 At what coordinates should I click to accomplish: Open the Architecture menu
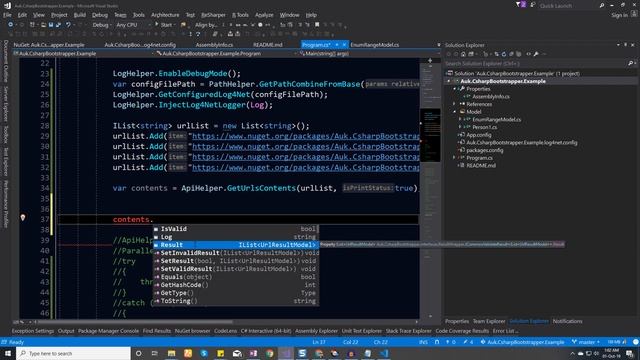coord(165,15)
